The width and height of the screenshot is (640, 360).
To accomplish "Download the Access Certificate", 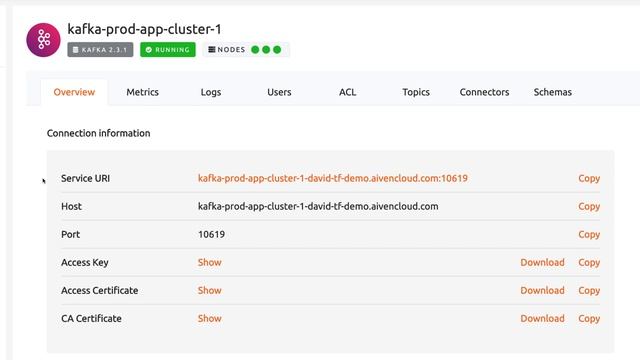I will [542, 291].
